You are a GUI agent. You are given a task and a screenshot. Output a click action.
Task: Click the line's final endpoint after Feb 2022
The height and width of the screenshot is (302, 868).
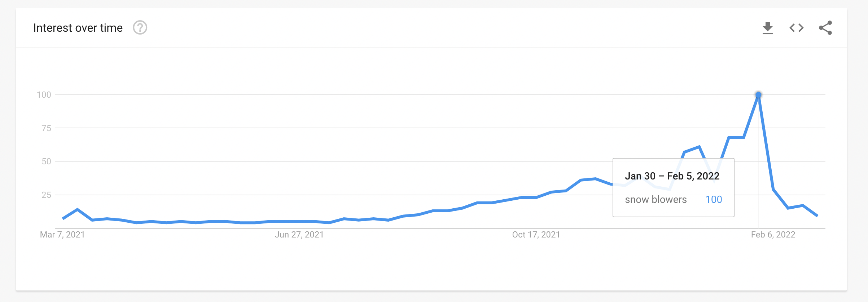tap(817, 216)
